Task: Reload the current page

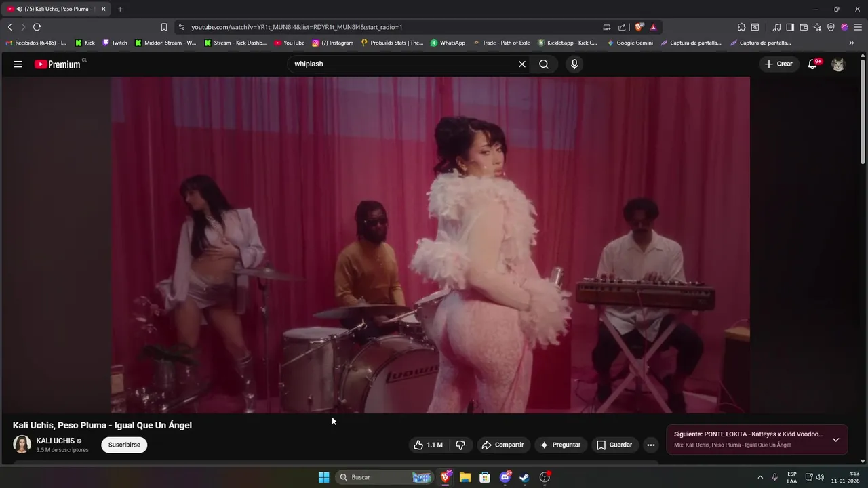Action: click(x=37, y=27)
